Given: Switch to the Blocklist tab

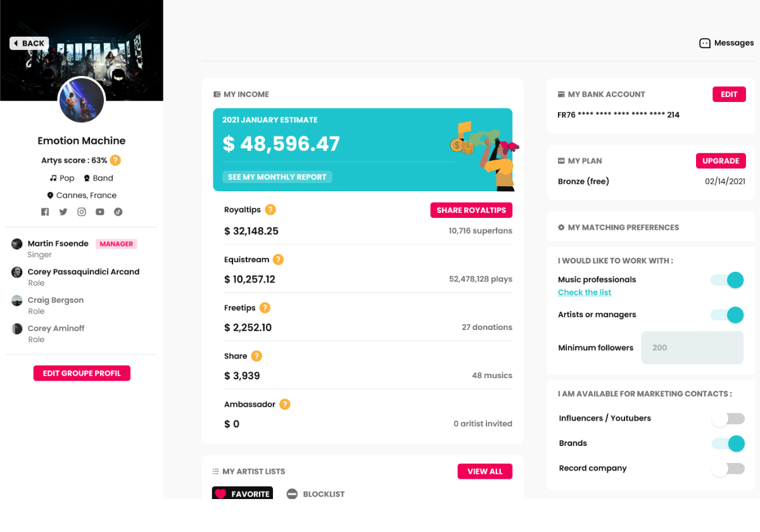Looking at the screenshot, I should click(315, 494).
